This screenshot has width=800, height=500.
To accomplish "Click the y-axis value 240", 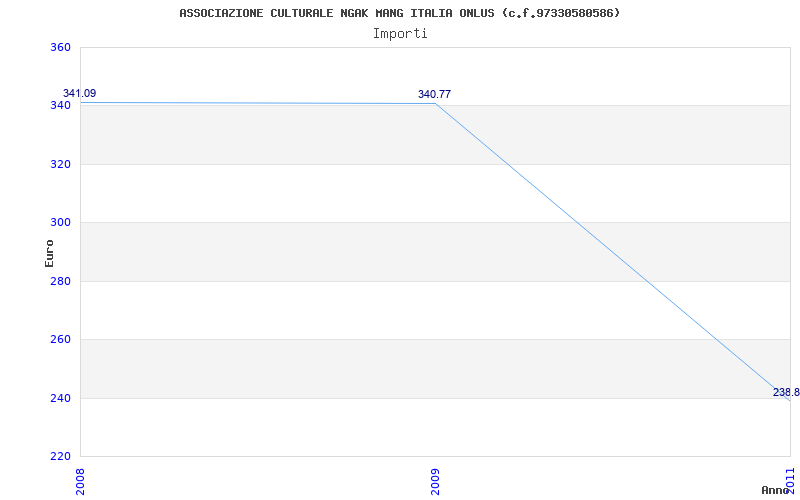I will [x=60, y=398].
